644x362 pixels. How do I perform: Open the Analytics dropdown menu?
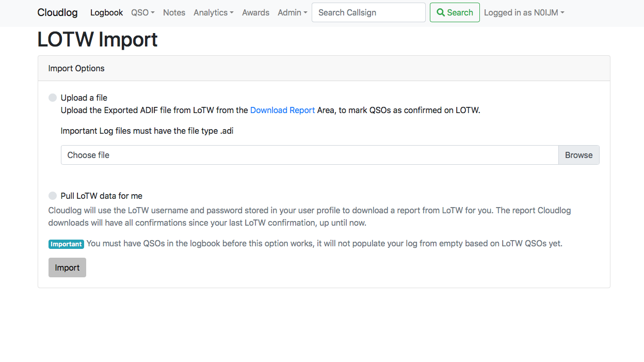tap(214, 12)
